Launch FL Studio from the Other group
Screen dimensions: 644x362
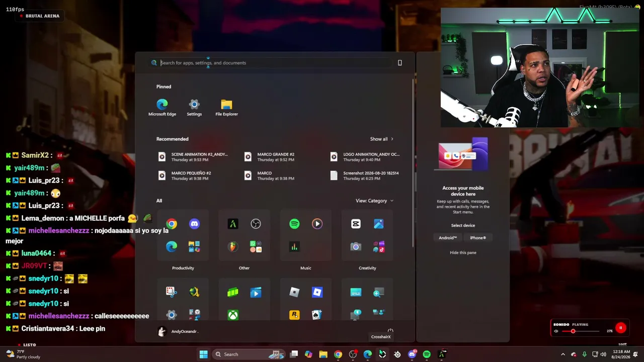click(232, 246)
